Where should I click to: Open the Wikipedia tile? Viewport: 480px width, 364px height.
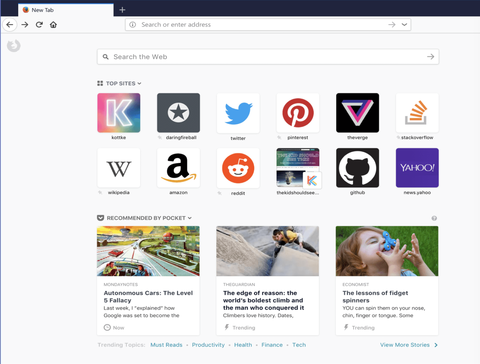[x=119, y=168]
